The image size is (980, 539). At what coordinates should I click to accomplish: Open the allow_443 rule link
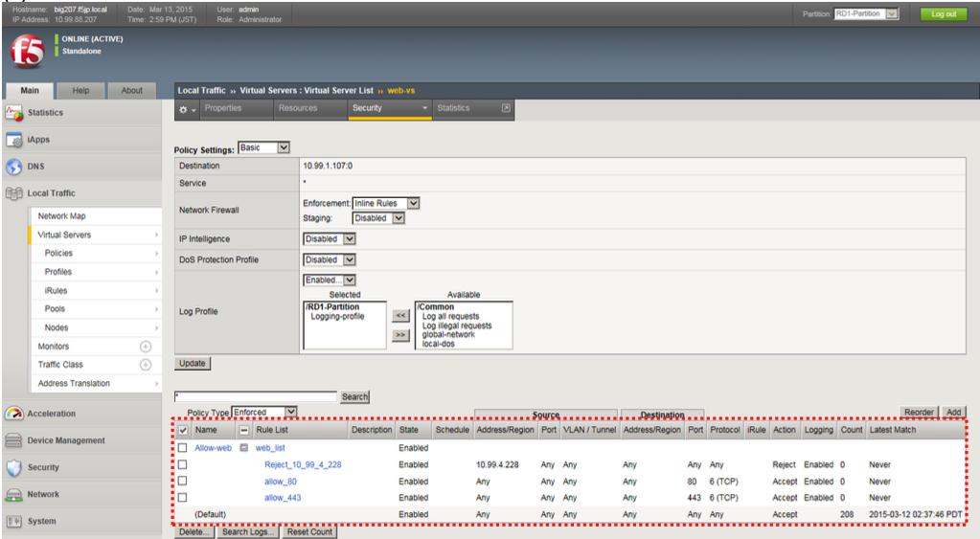283,498
